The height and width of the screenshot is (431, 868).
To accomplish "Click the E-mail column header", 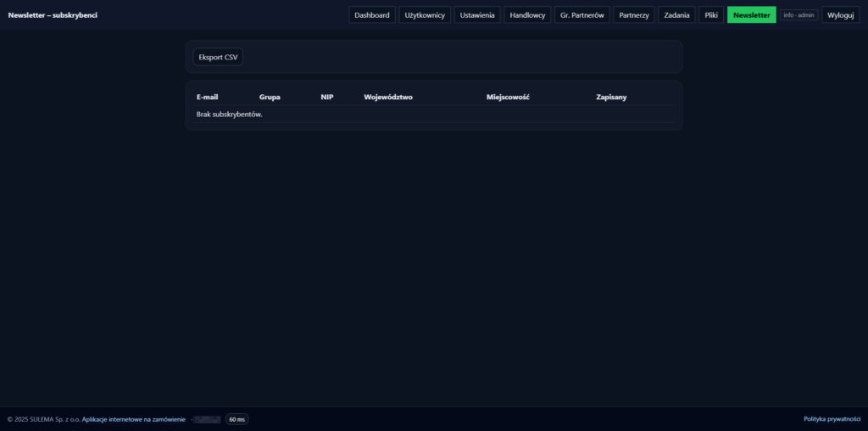I will click(x=207, y=98).
